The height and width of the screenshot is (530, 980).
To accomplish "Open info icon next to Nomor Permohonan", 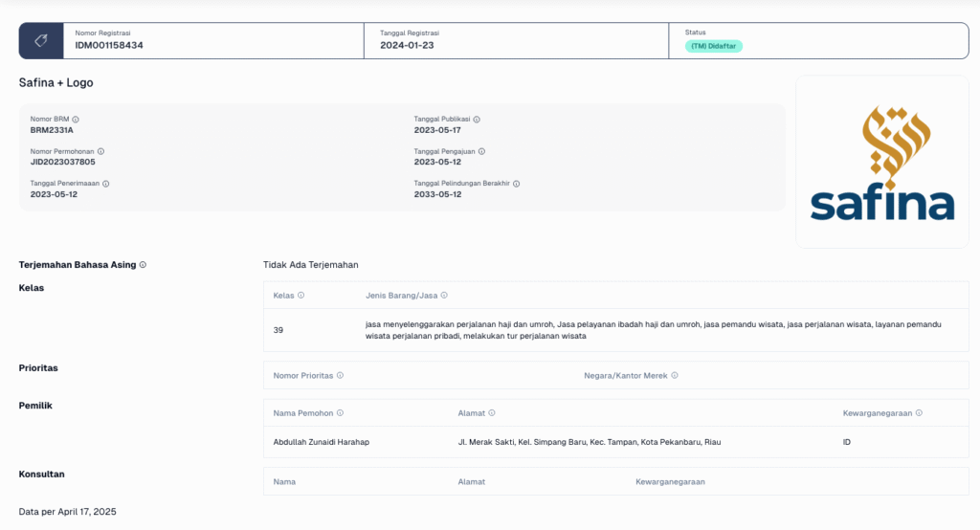I will (x=100, y=151).
